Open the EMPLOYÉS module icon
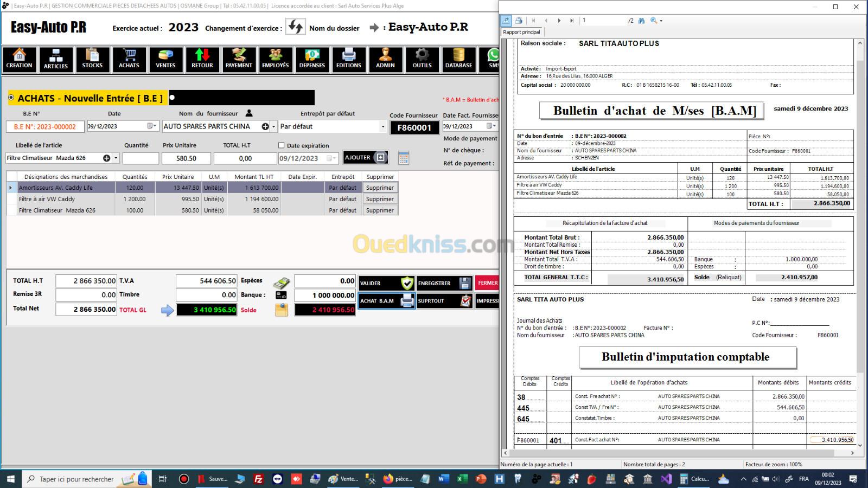The image size is (868, 488). (x=275, y=59)
